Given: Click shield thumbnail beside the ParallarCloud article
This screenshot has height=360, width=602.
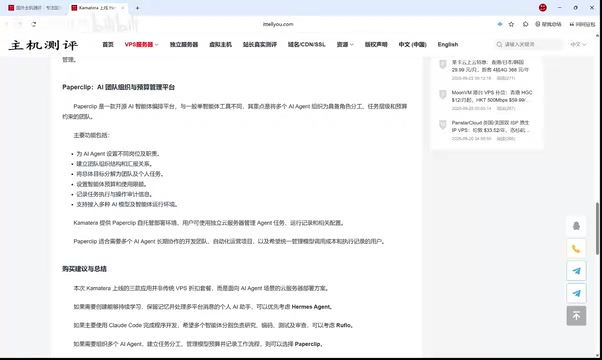Looking at the screenshot, I should 443,125.
